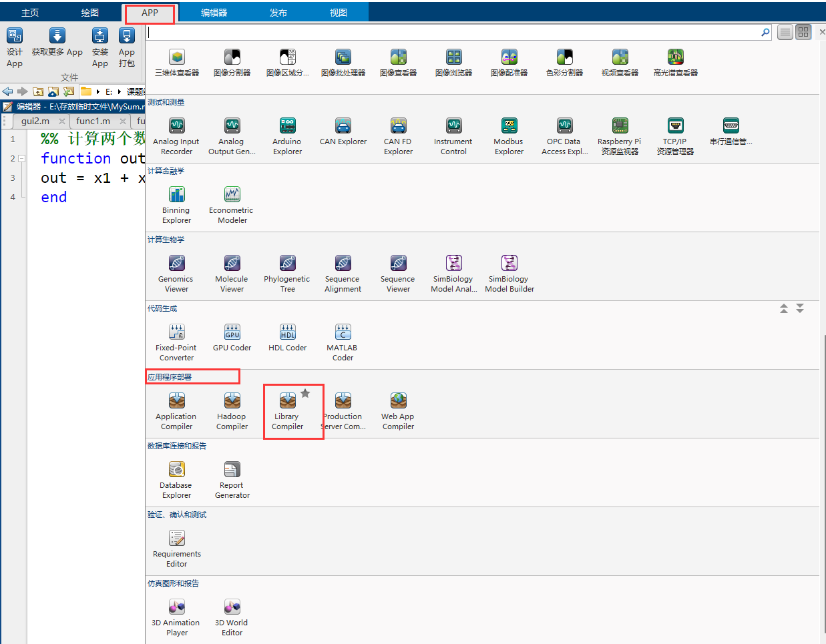Open Requirements Editor
Image resolution: width=826 pixels, height=644 pixels.
tap(176, 549)
